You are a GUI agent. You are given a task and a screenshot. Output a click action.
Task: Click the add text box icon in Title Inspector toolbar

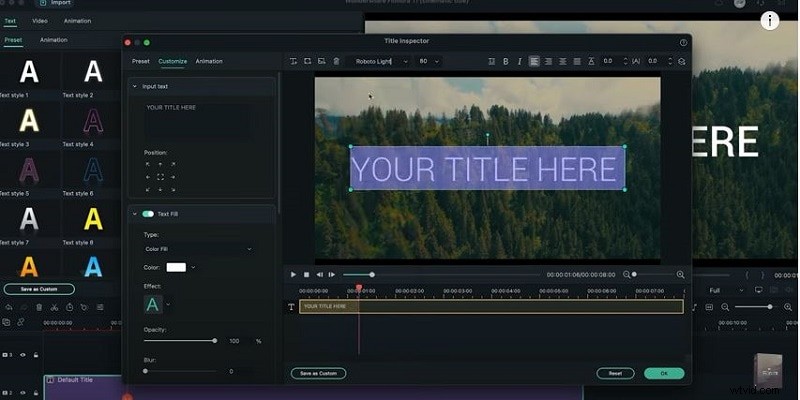(x=293, y=61)
